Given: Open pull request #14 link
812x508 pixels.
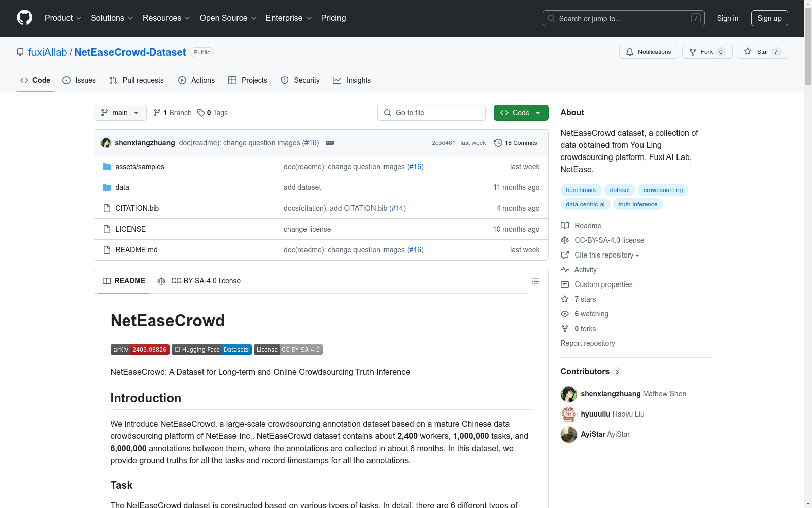Looking at the screenshot, I should point(397,208).
